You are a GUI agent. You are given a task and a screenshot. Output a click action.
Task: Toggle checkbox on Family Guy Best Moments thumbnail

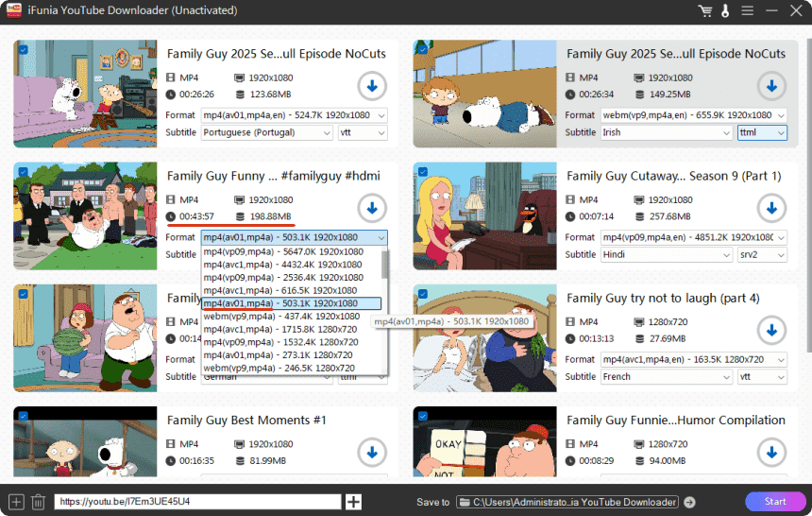[23, 416]
